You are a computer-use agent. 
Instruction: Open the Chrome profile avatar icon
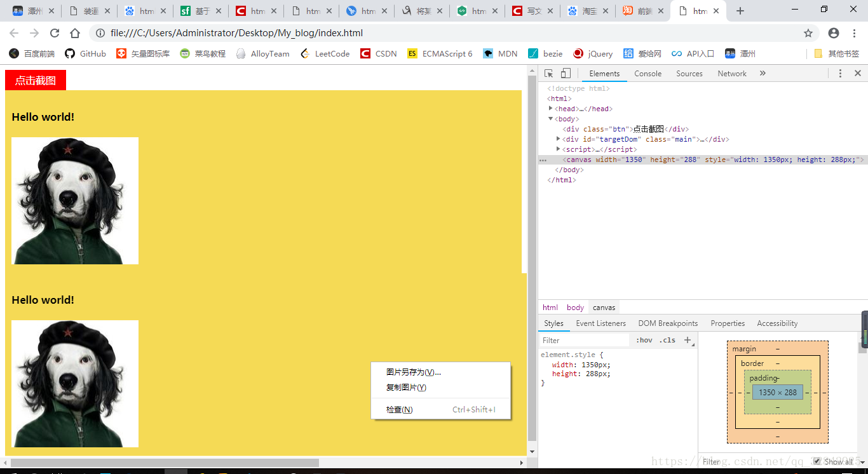coord(834,33)
